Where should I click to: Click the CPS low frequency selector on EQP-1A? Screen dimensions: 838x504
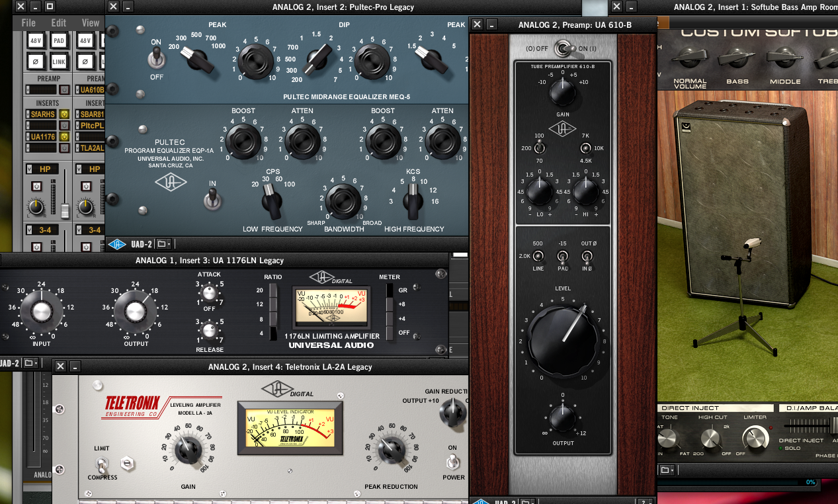pyautogui.click(x=272, y=201)
